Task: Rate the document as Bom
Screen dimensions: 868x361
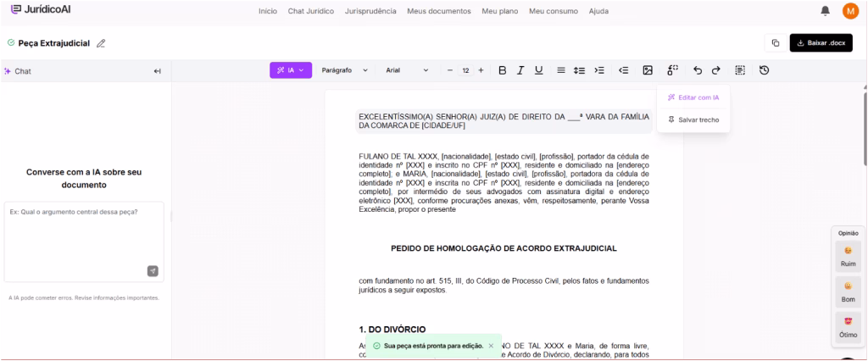Action: (x=848, y=292)
